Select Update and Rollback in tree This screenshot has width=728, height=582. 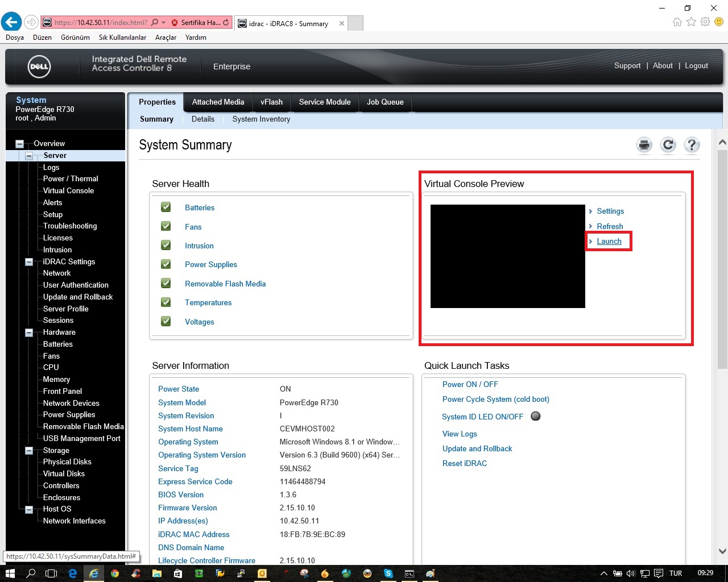[78, 297]
